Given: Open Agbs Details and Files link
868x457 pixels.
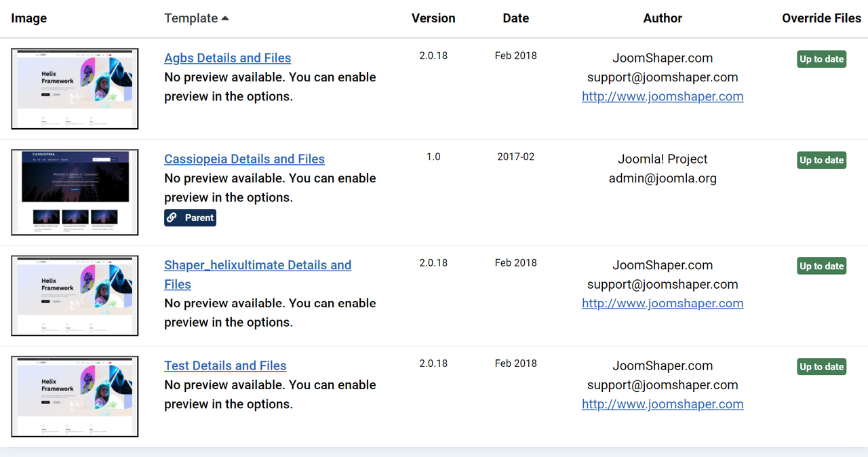Looking at the screenshot, I should point(227,58).
